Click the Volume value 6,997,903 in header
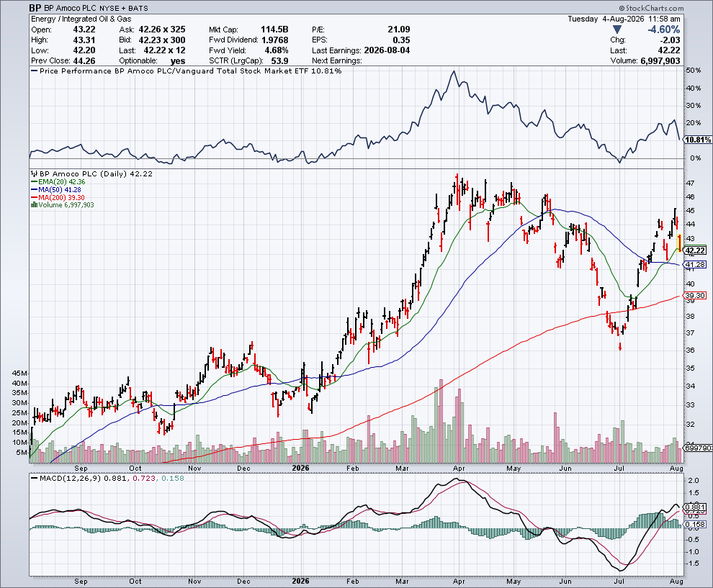The image size is (713, 588). click(660, 61)
